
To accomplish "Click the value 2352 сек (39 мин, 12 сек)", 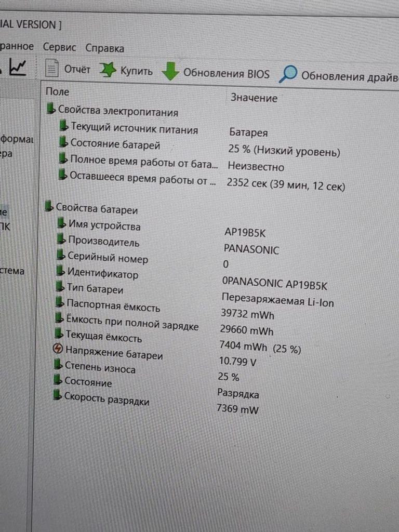I will [x=286, y=184].
